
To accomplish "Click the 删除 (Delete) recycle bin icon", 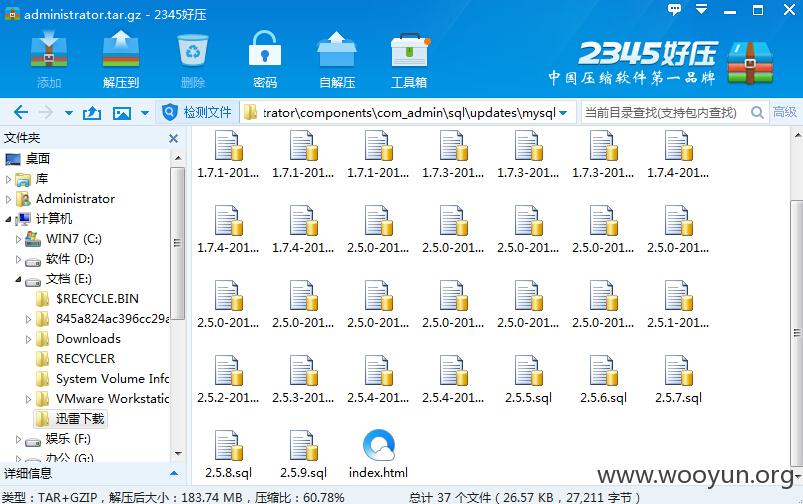I will 193,59.
